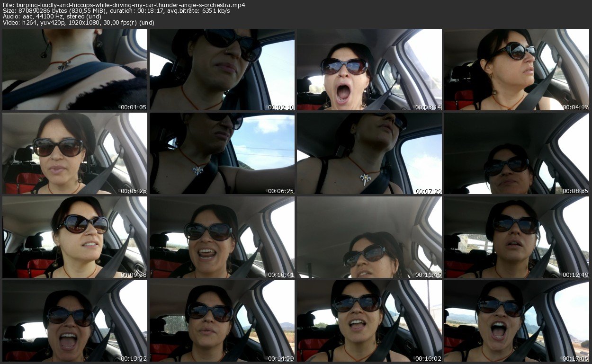Select the thumbnail at 00:05:23
Screen dimensions: 592x364
pos(75,153)
